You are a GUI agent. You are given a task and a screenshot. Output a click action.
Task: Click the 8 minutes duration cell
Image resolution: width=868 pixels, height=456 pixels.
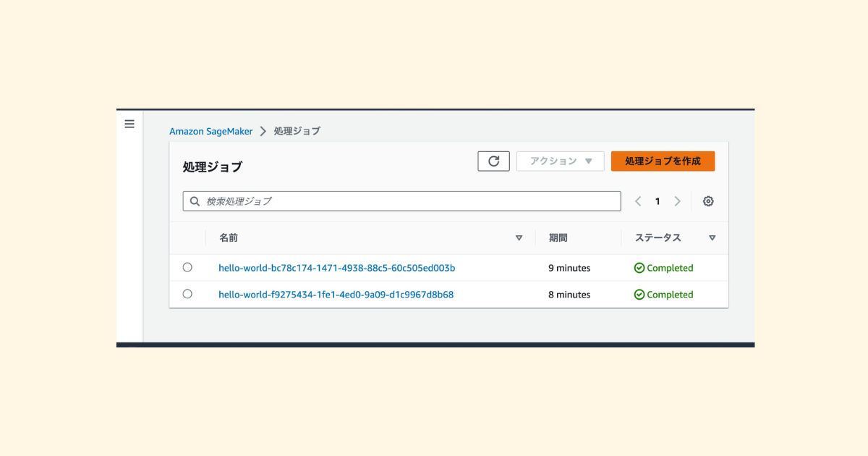(569, 295)
